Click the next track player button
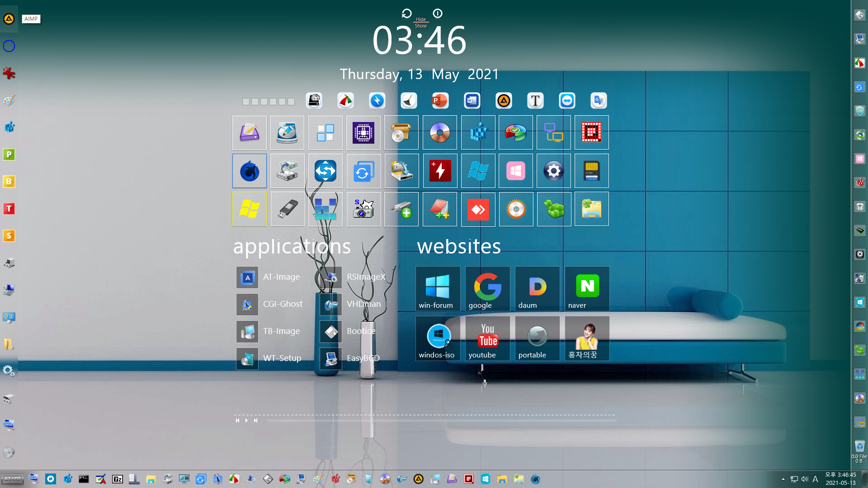Screen dimensions: 868x488 pyautogui.click(x=255, y=420)
